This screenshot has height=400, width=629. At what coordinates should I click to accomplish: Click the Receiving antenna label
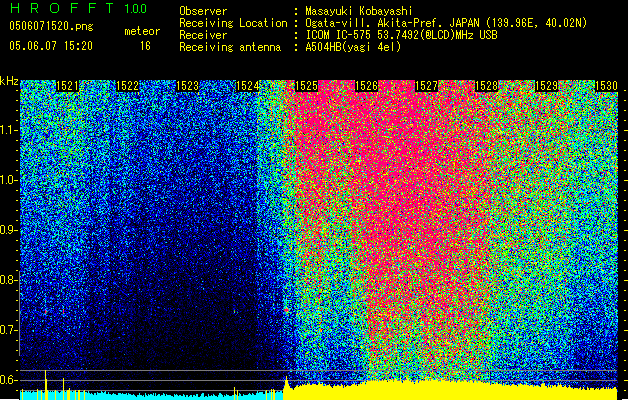point(230,47)
